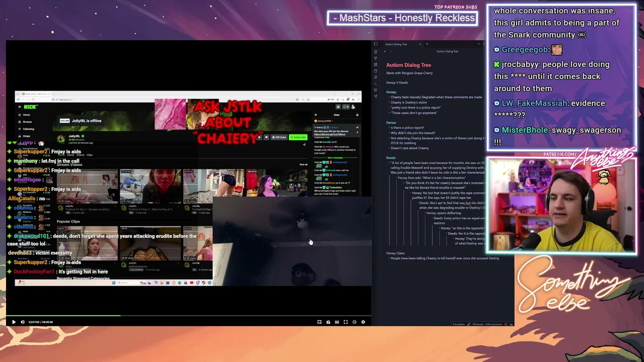
Task: Switch the video player to fullscreen
Action: (x=346, y=322)
